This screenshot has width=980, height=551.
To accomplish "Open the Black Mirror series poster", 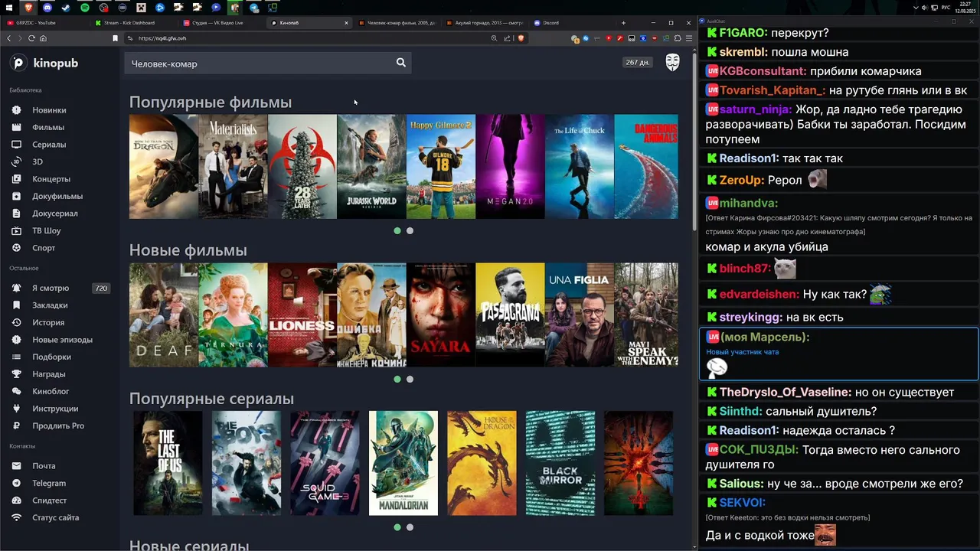I will [x=560, y=463].
